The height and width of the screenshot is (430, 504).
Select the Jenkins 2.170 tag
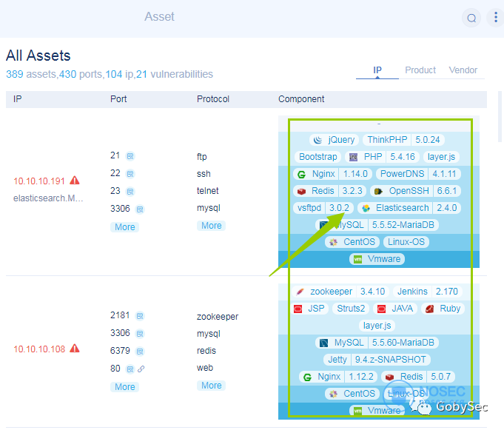tap(428, 292)
